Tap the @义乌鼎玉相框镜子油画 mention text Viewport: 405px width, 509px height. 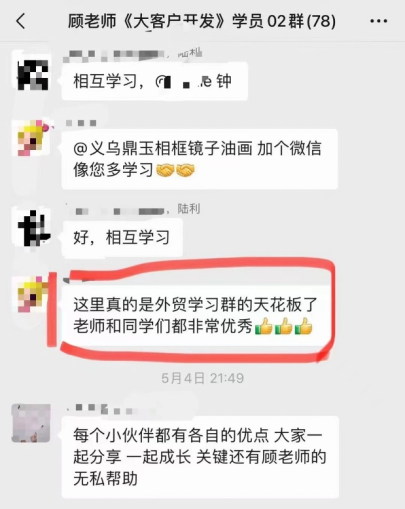162,148
